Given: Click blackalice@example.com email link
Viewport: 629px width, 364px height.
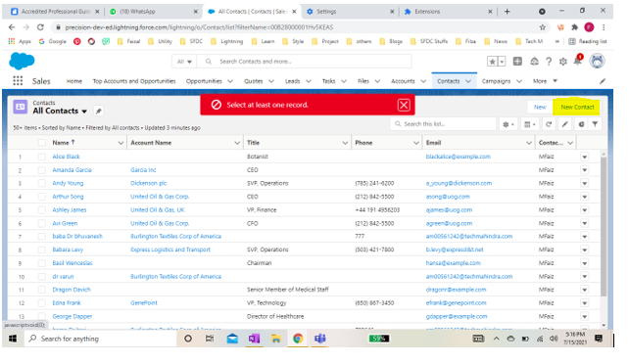Looking at the screenshot, I should (x=459, y=157).
